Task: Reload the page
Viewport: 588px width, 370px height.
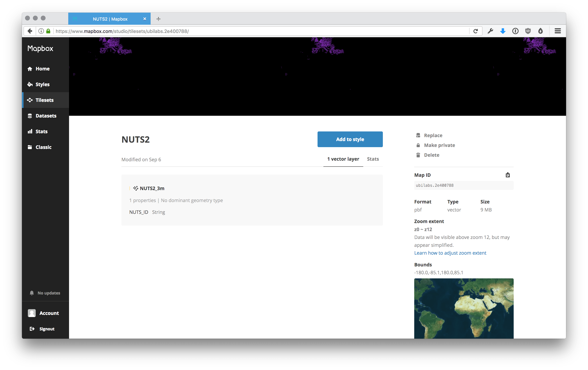Action: 475,31
